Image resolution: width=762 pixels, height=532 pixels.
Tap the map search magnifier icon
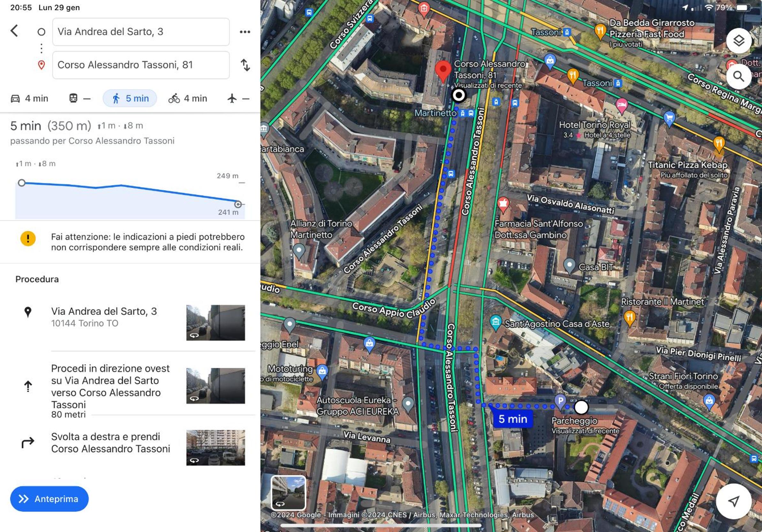[739, 77]
